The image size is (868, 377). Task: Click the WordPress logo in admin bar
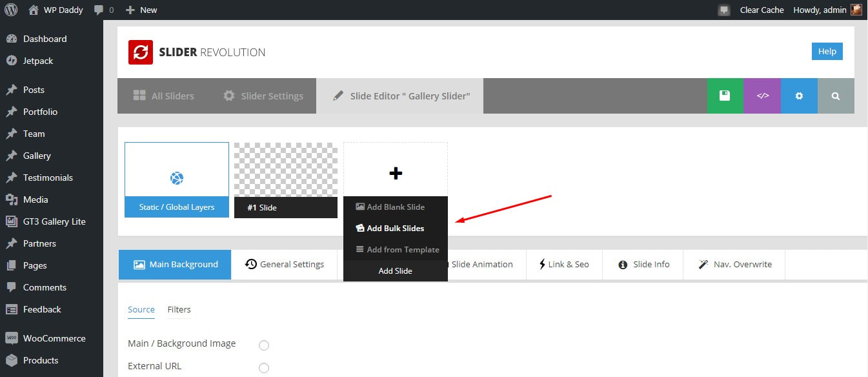click(x=11, y=10)
